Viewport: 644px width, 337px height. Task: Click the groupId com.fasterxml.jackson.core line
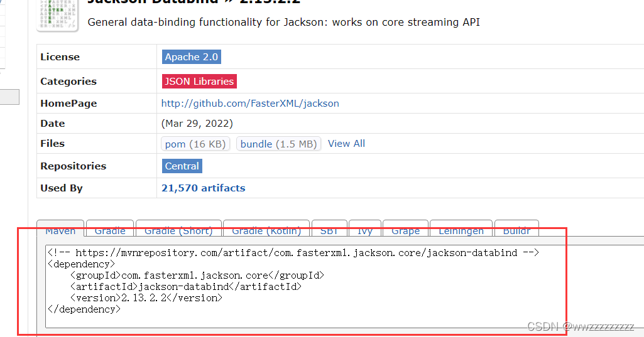coord(197,275)
